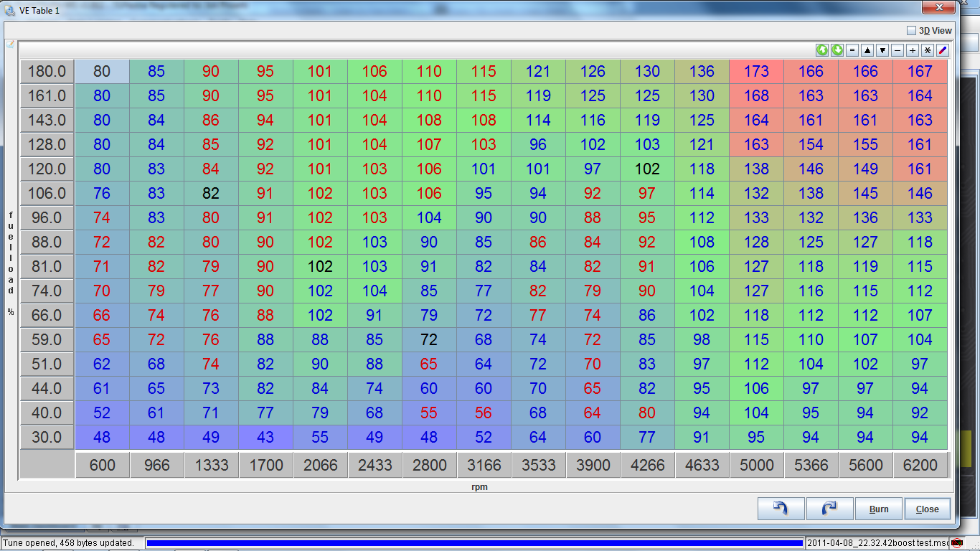This screenshot has height=551, width=980.
Task: Select the 56 cell in the 40.0 row
Action: (x=484, y=413)
